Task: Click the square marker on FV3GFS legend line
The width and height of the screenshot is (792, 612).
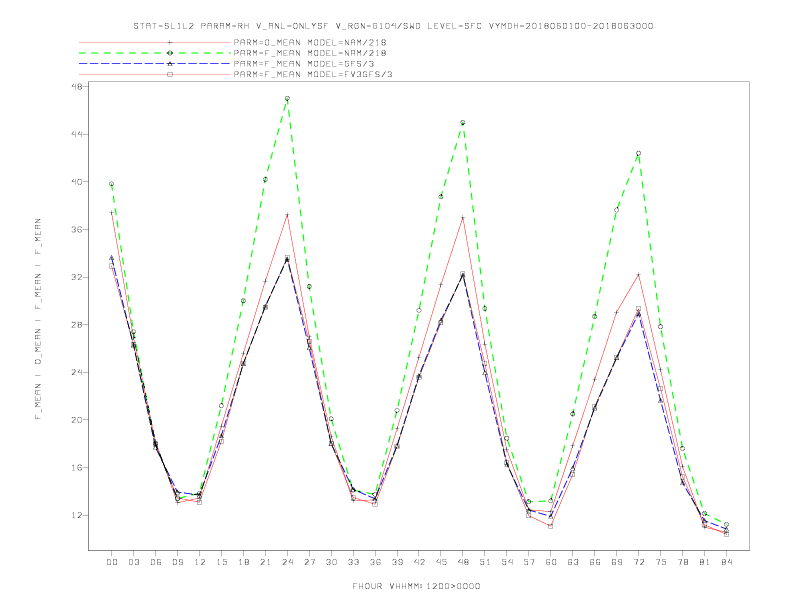Action: [x=170, y=74]
